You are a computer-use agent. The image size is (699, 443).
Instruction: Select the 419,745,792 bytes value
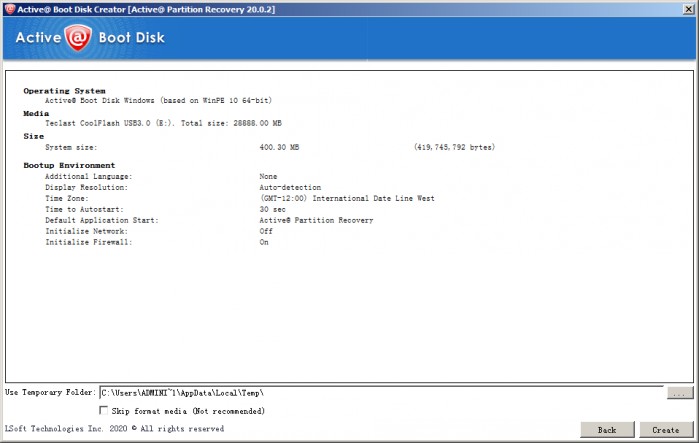[x=454, y=147]
